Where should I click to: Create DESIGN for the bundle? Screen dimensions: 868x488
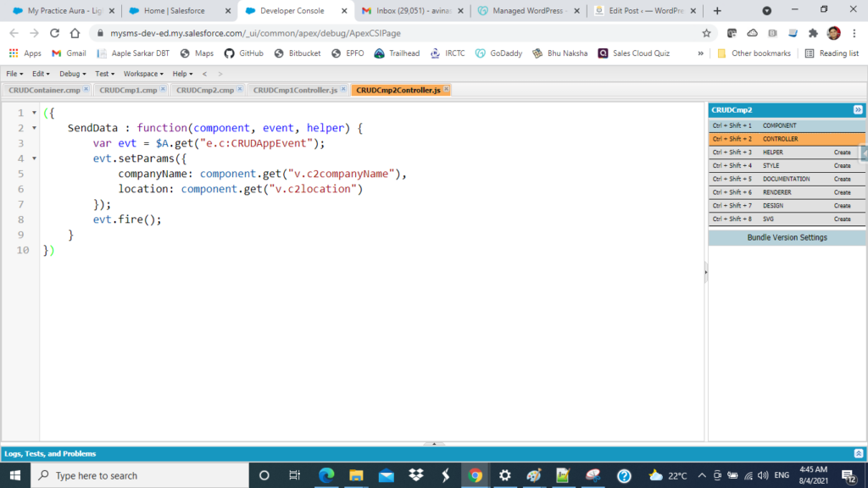[x=842, y=205]
